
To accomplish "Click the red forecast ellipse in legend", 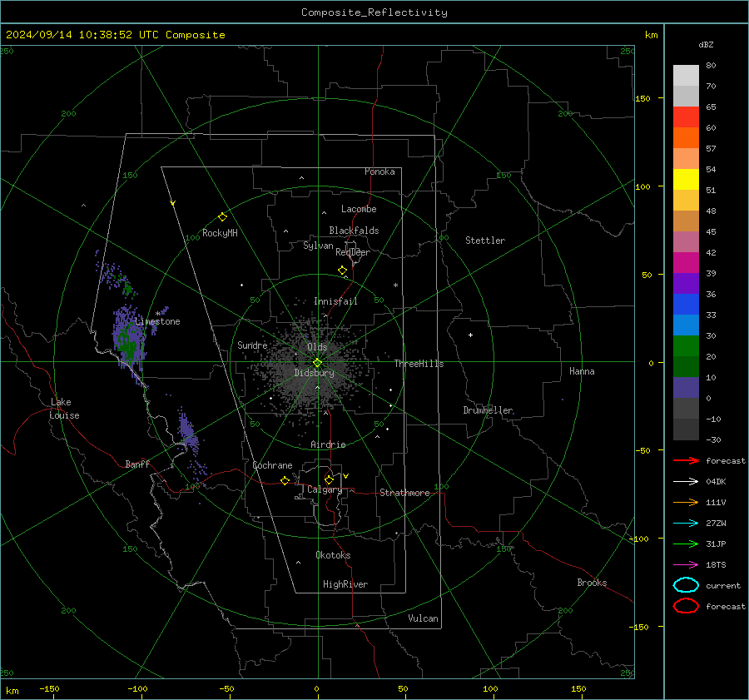I will click(686, 606).
